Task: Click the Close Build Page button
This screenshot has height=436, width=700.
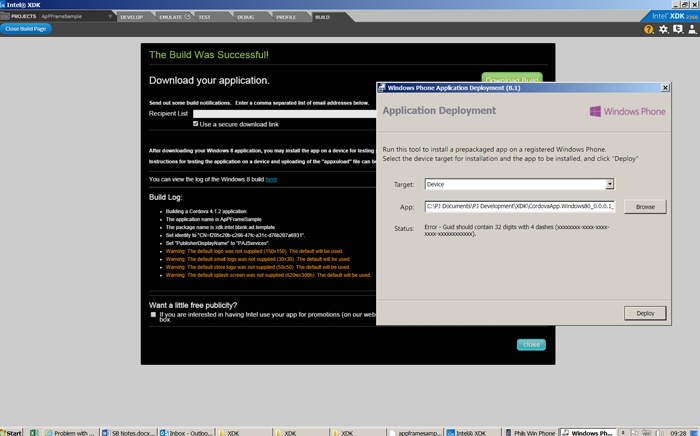Action: (26, 29)
